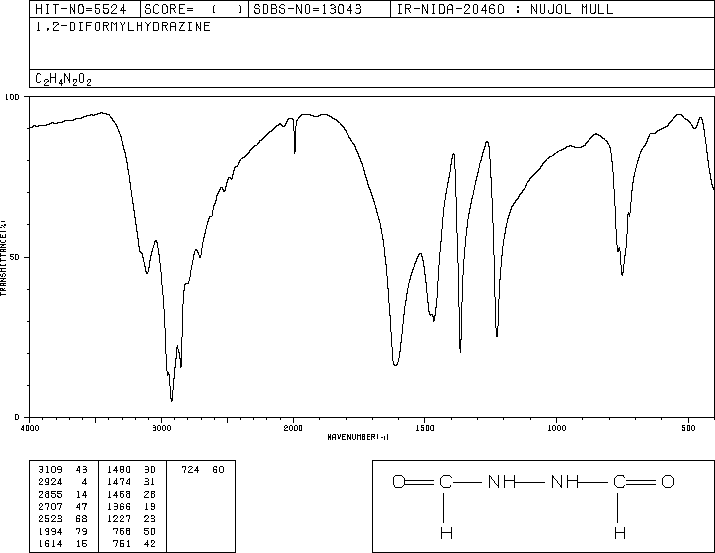Select peak table entry 2707

[50, 506]
